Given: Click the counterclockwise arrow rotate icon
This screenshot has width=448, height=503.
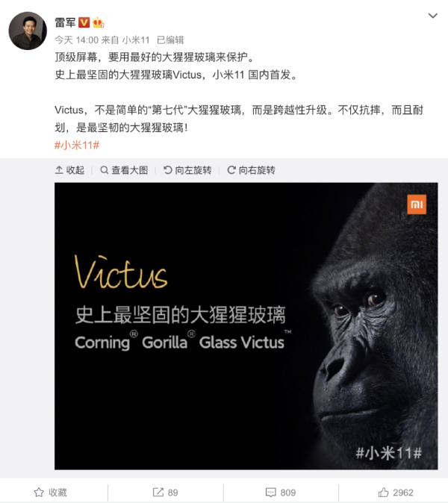Looking at the screenshot, I should click(167, 170).
